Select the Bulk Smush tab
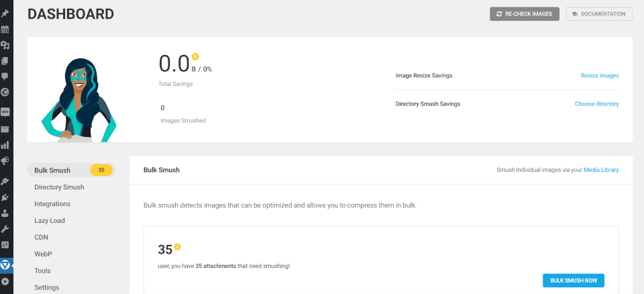 coord(72,170)
